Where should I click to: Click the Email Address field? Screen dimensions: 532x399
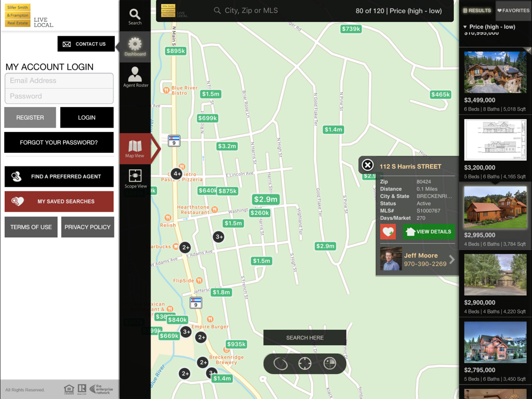[x=59, y=81]
